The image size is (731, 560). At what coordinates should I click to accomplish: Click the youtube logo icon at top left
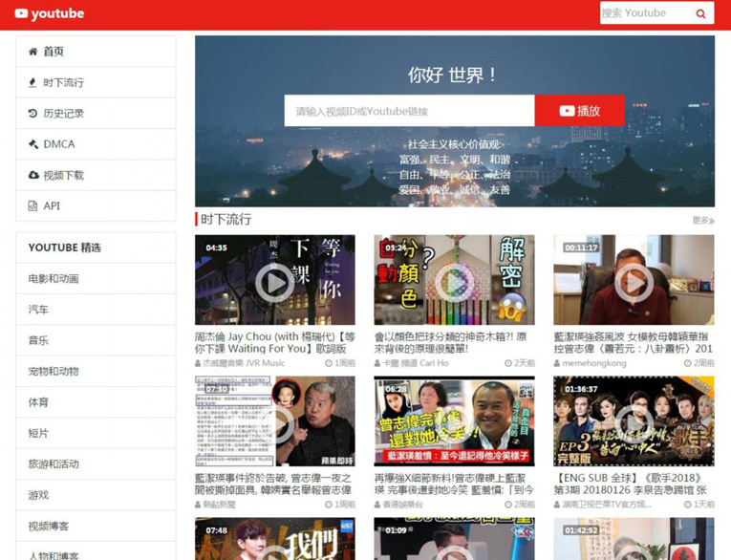click(21, 14)
